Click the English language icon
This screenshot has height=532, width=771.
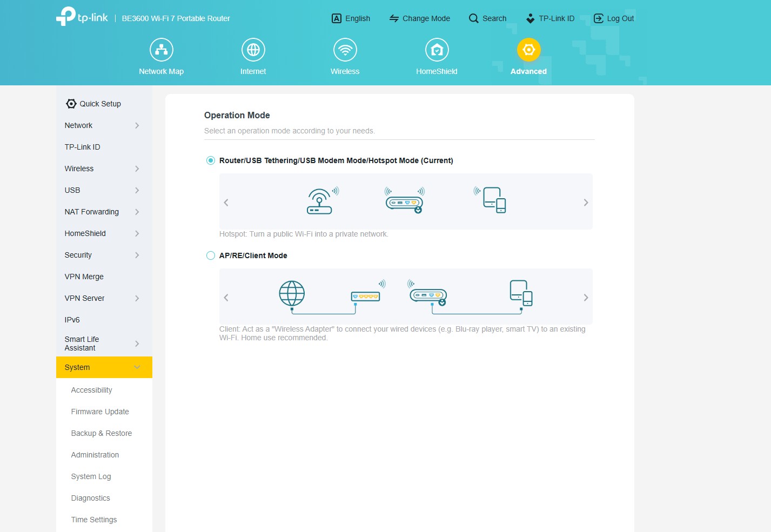tap(337, 18)
